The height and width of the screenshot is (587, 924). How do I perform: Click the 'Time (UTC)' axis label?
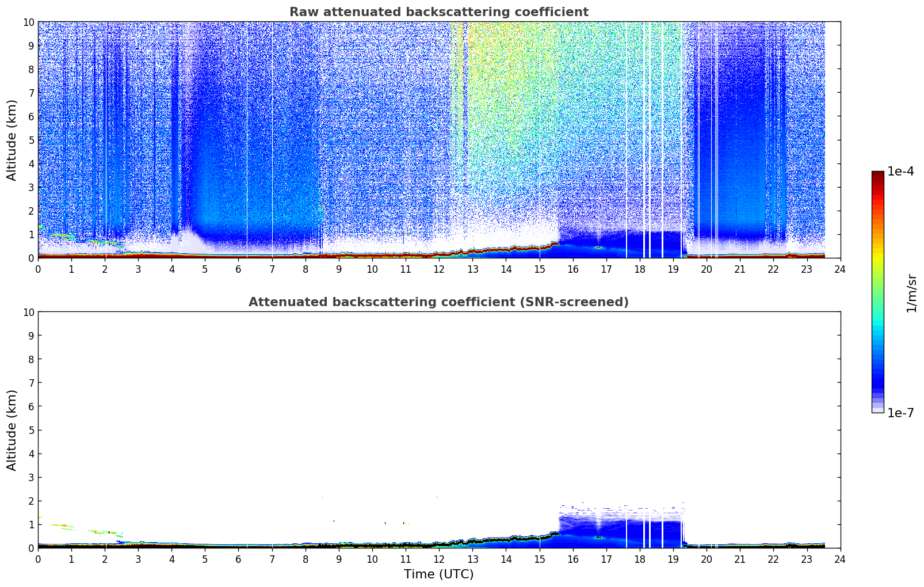438,574
